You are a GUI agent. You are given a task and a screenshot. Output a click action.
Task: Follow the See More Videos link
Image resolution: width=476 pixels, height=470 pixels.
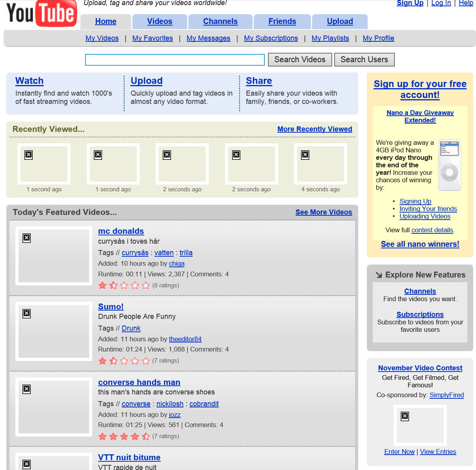tap(324, 212)
